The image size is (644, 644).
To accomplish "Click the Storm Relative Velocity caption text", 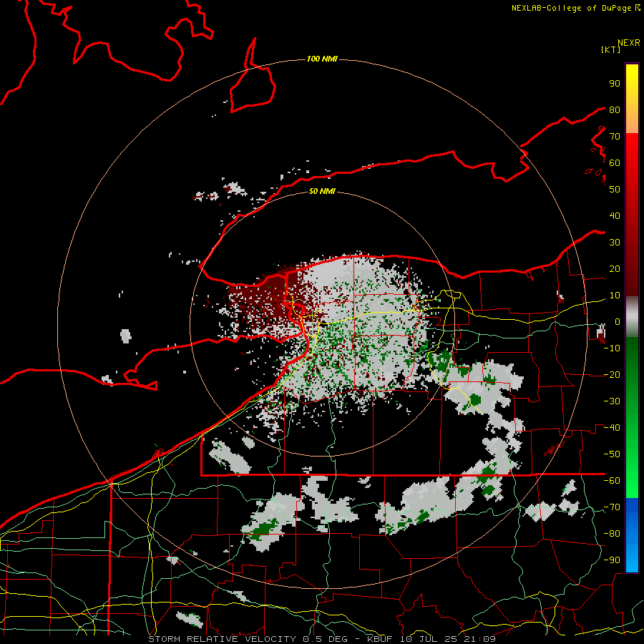I will point(322,639).
